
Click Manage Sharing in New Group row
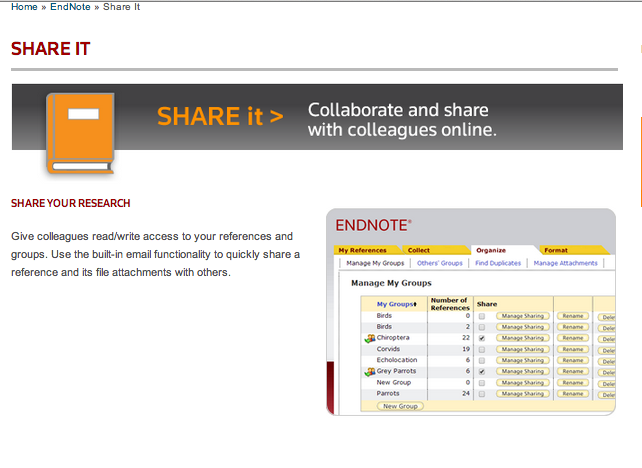(x=523, y=382)
